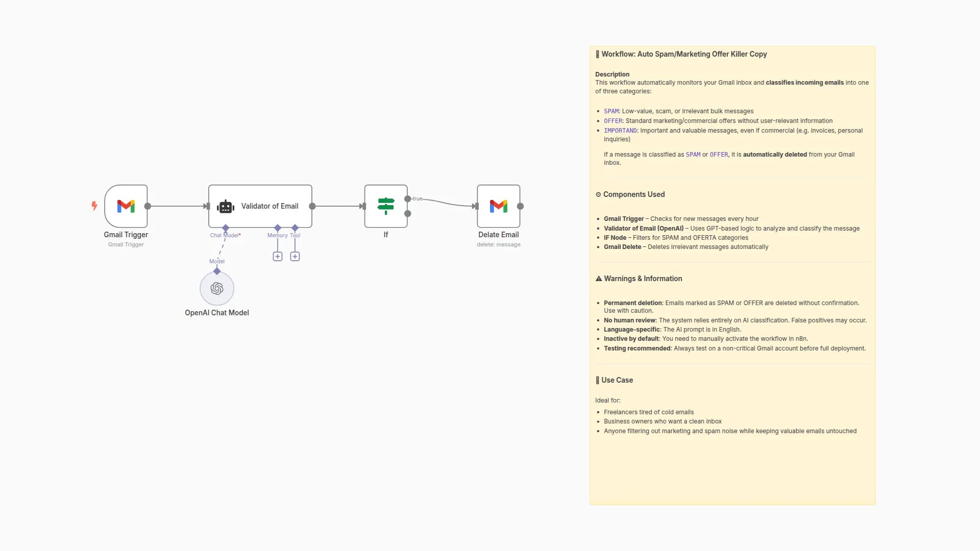Click the Delate Email output connector dot
This screenshot has width=980, height=551.
pyautogui.click(x=520, y=206)
